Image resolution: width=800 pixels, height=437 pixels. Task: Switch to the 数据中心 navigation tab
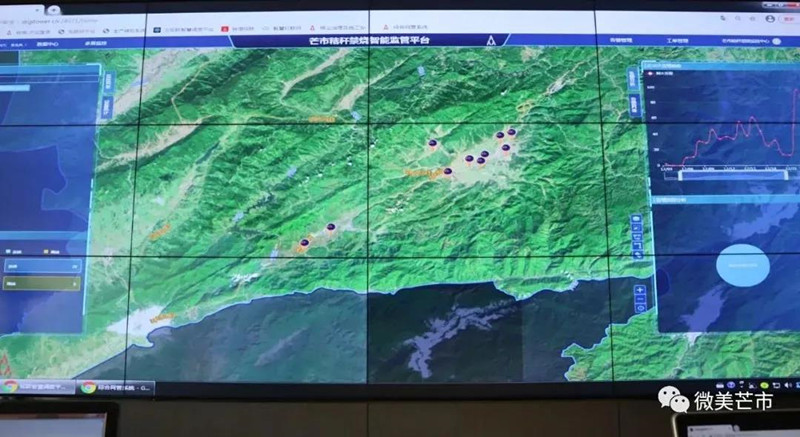tap(48, 45)
